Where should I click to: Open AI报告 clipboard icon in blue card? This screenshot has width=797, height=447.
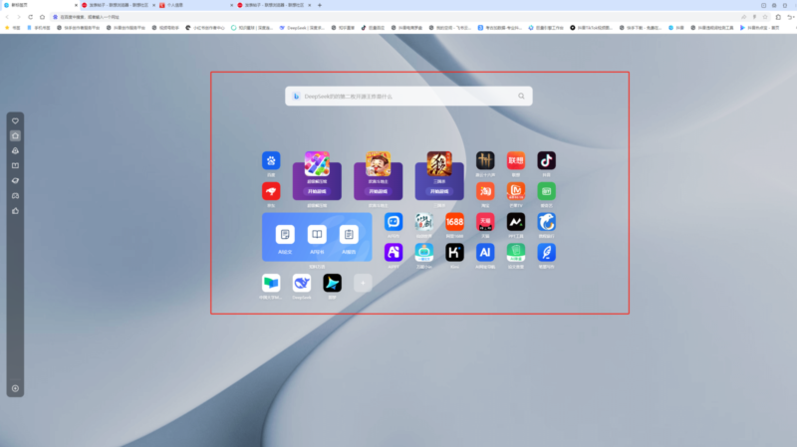(349, 234)
